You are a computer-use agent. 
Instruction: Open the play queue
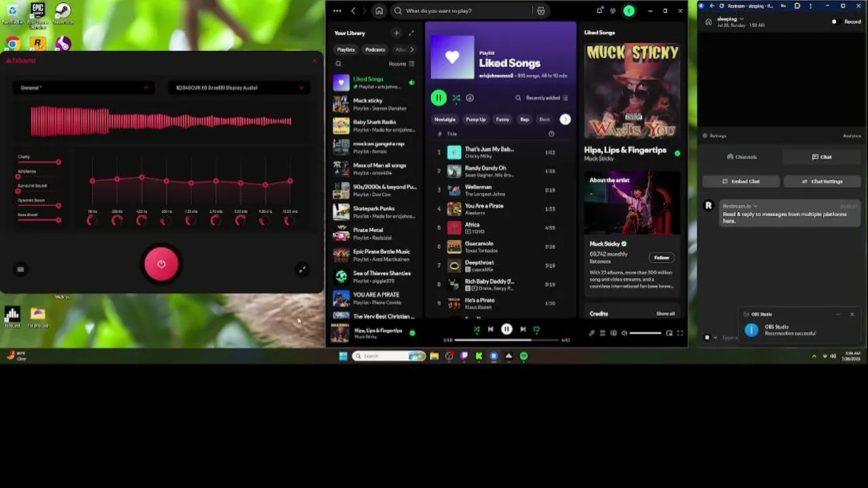click(x=602, y=333)
